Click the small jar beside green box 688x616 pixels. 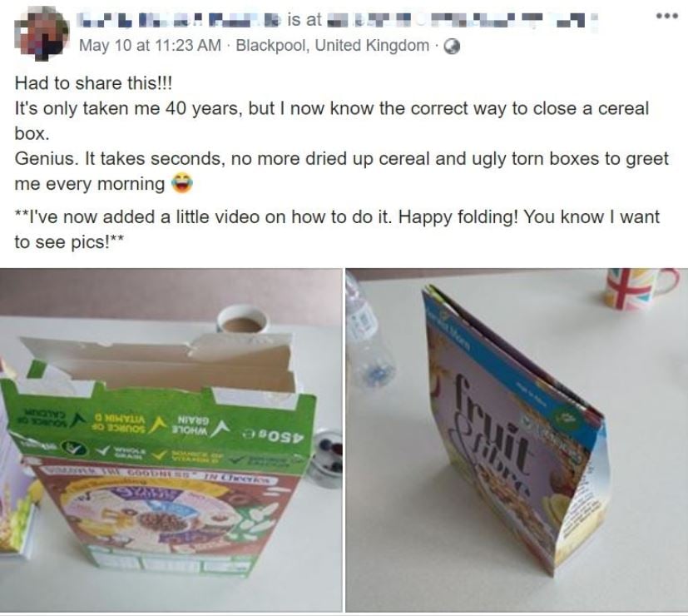point(325,459)
